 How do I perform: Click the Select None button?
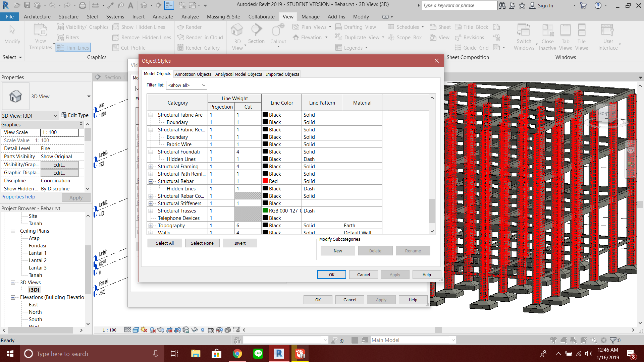tap(202, 243)
